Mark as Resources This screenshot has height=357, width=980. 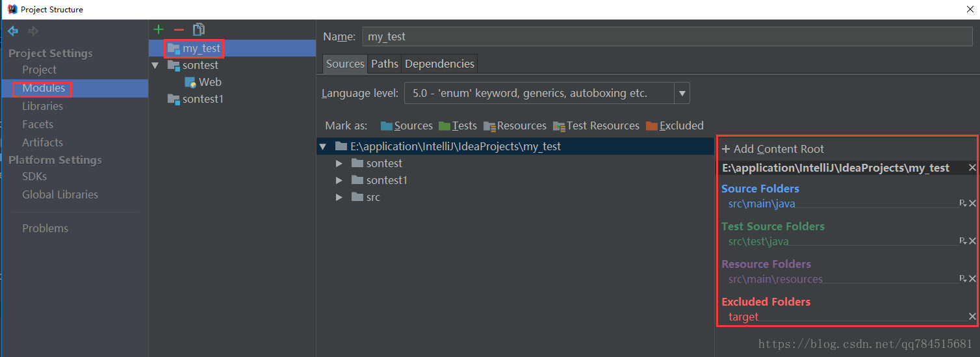(x=515, y=126)
